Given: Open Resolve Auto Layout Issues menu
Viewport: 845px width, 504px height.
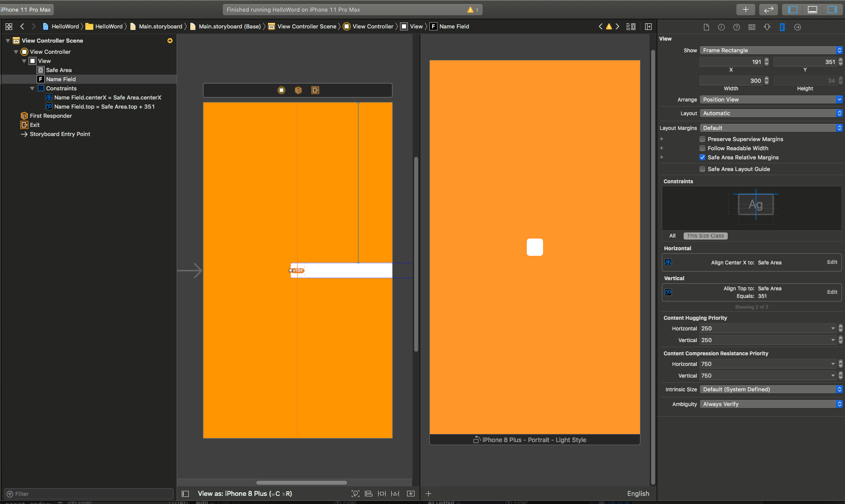Looking at the screenshot, I should (x=395, y=493).
